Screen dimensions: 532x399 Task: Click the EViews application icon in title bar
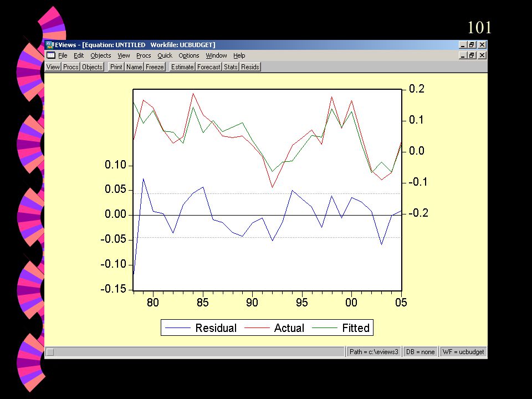pyautogui.click(x=50, y=45)
